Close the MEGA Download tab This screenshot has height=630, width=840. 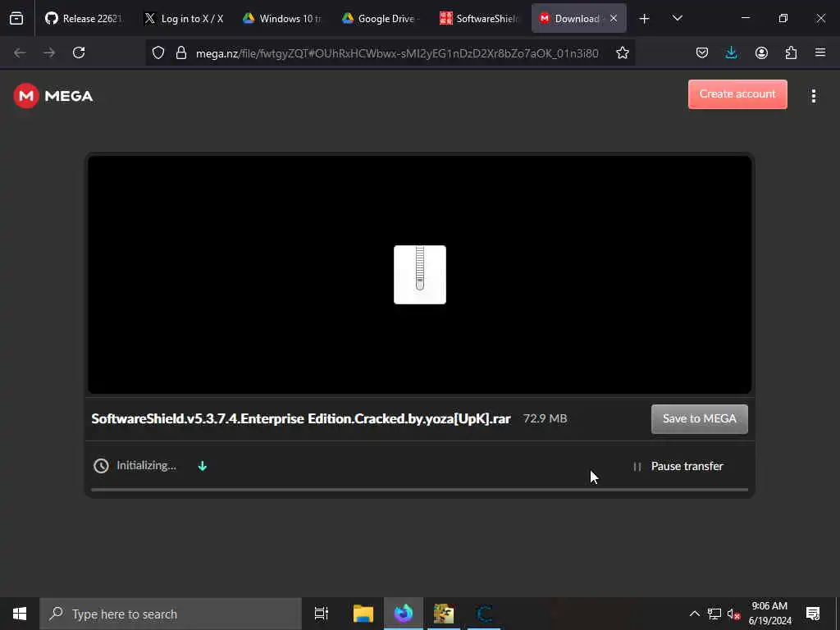[614, 18]
